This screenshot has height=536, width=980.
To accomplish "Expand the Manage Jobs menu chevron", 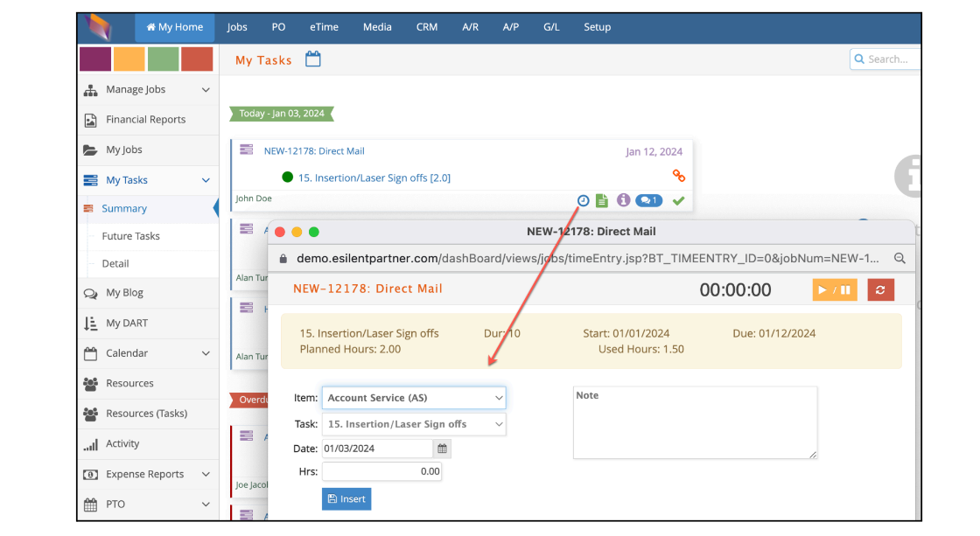I will click(x=206, y=90).
